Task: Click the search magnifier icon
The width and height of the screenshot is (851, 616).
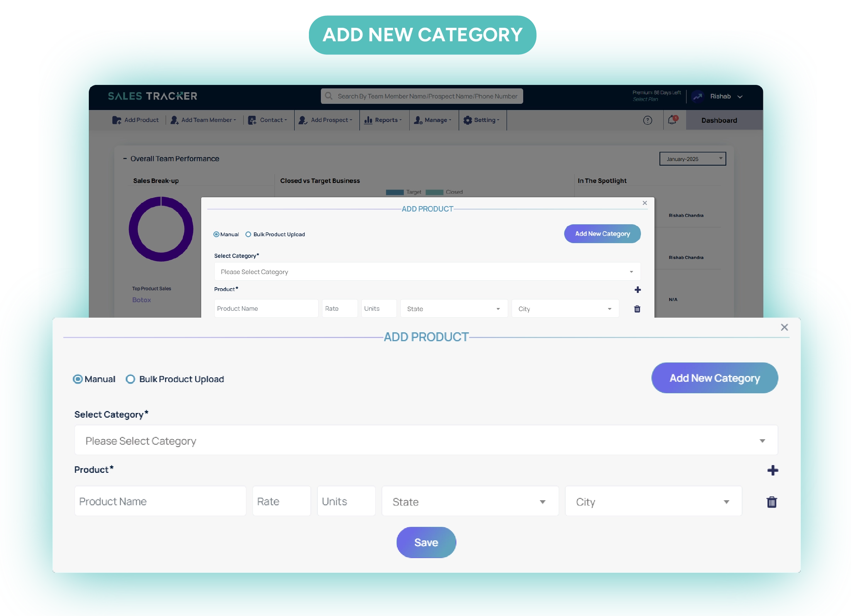Action: (329, 96)
